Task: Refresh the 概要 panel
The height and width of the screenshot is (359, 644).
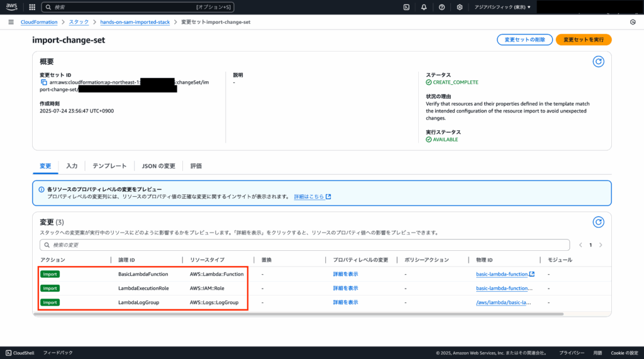Action: click(x=599, y=62)
